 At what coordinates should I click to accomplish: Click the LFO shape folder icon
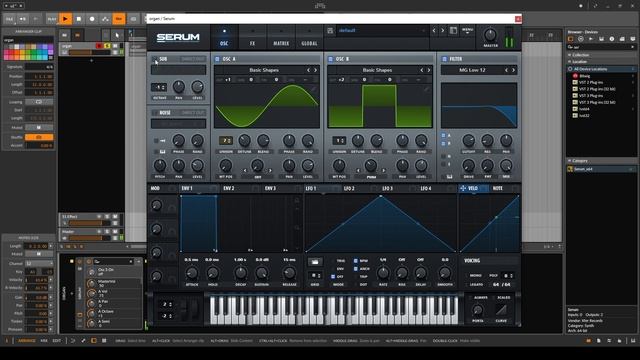[x=314, y=262]
